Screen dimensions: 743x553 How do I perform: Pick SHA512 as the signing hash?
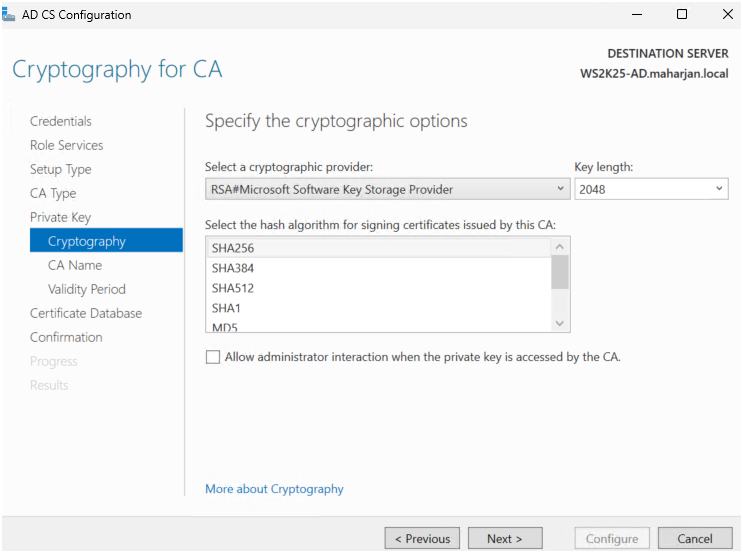[233, 288]
